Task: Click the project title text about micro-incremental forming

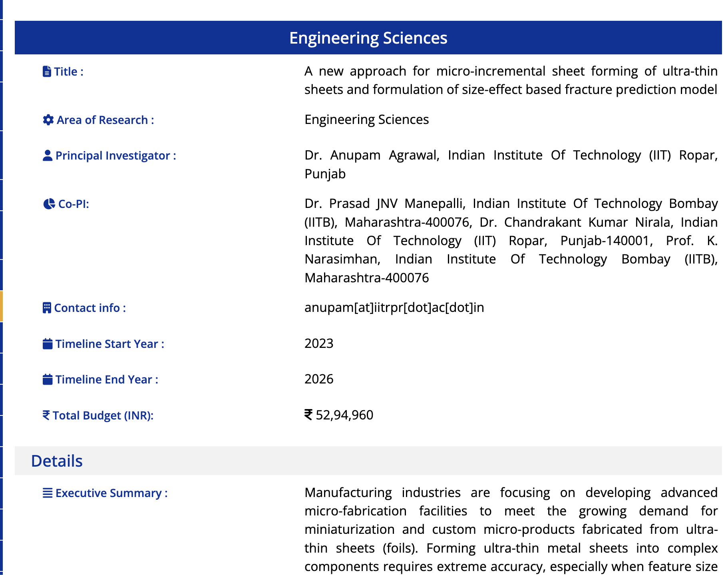Action: pos(511,80)
